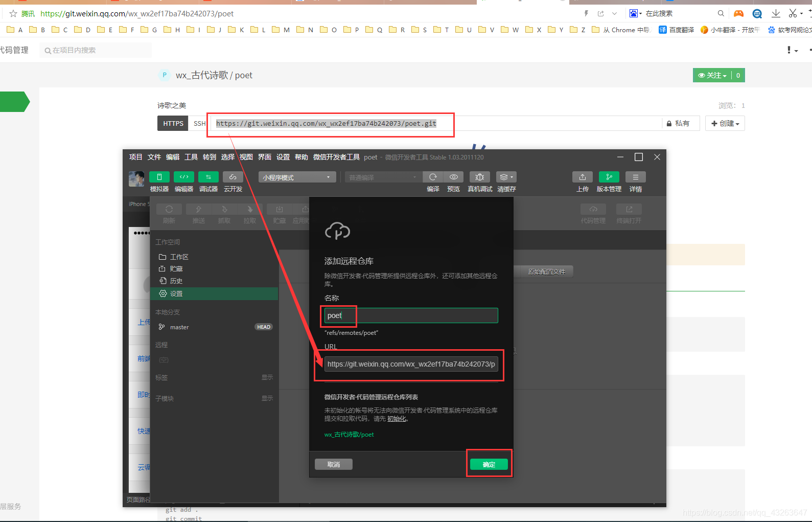Toggle the 调试器 debugger button
Image resolution: width=812 pixels, height=522 pixels.
[x=208, y=177]
